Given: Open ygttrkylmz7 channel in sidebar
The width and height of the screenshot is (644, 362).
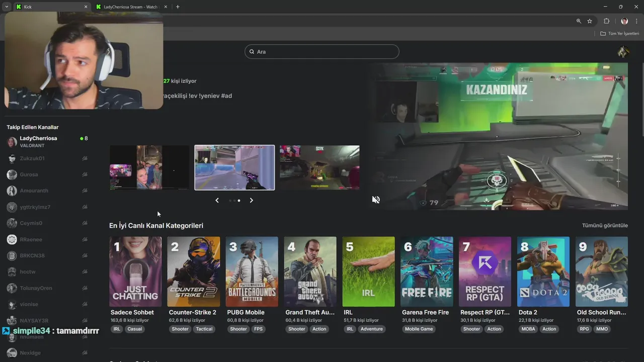Looking at the screenshot, I should coord(47,207).
